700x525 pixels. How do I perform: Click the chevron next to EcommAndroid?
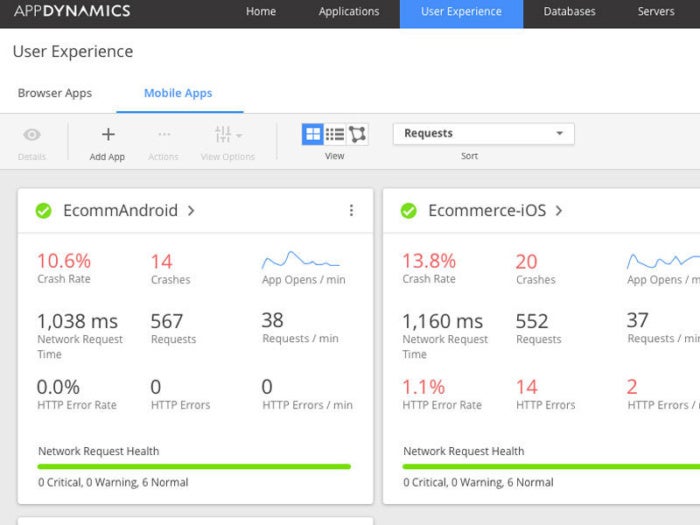tap(191, 210)
